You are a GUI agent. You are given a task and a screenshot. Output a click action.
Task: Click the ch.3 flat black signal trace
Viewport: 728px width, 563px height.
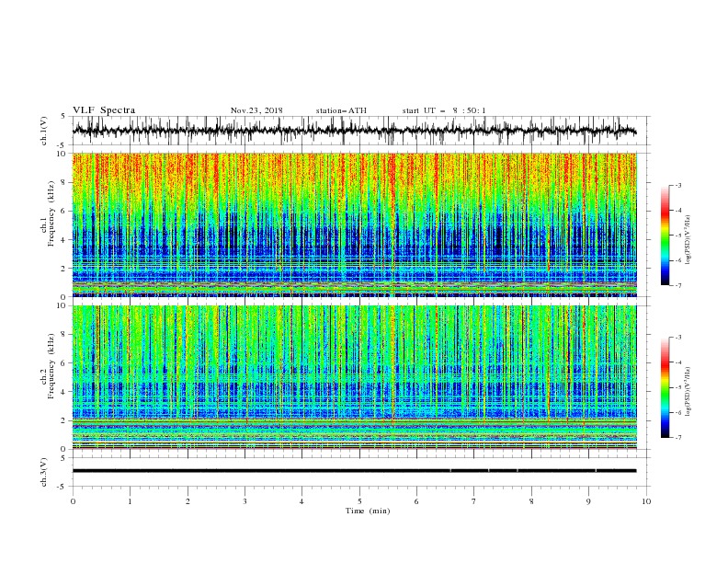(x=354, y=471)
